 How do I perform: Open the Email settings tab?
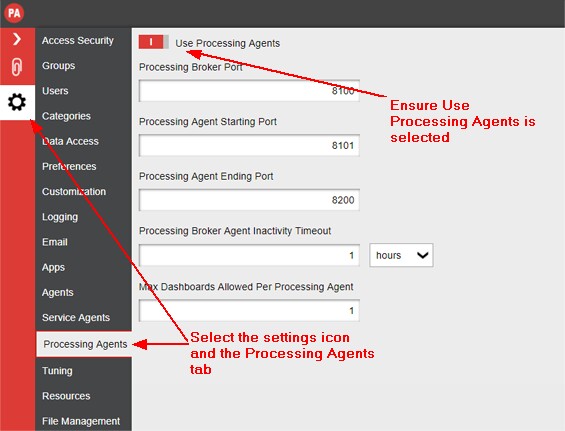click(55, 242)
